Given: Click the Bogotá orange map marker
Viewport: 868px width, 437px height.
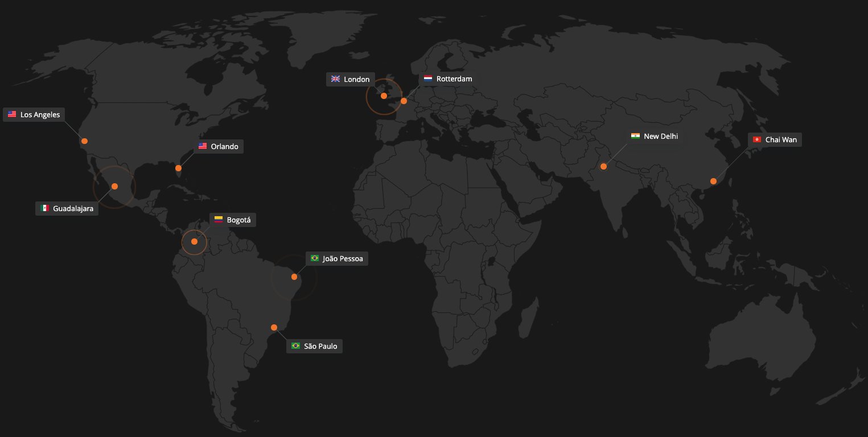Looking at the screenshot, I should pos(194,241).
